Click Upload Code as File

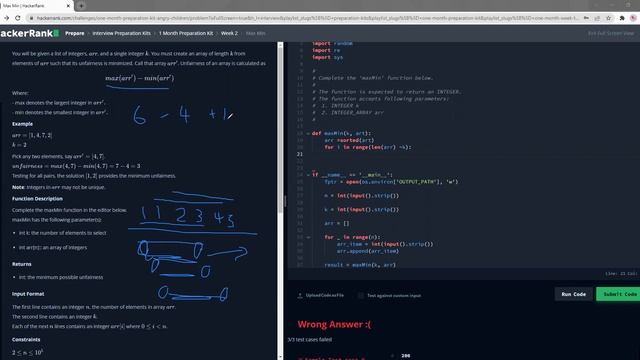[x=321, y=295]
